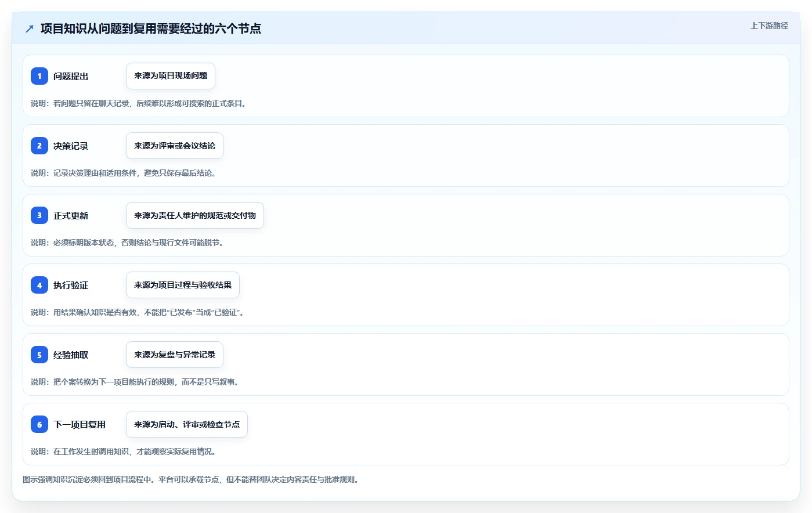The width and height of the screenshot is (812, 513).
Task: Click the 经验抽取 node name
Action: [71, 355]
